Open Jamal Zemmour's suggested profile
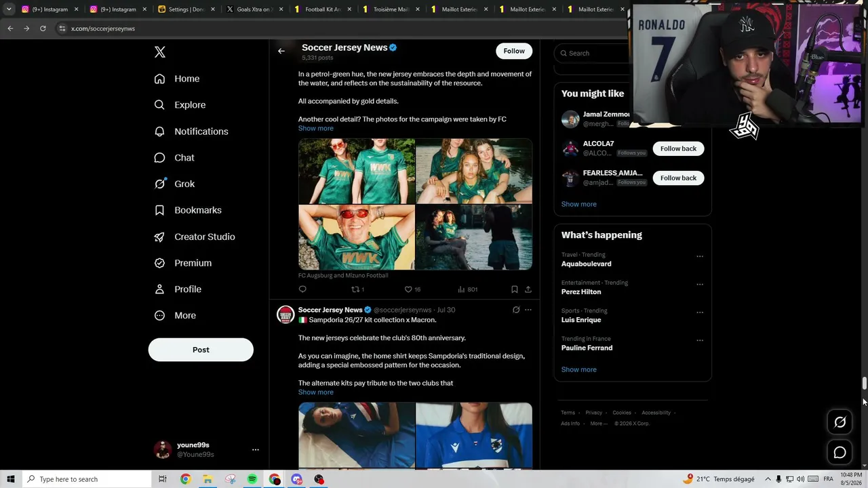 [x=606, y=115]
